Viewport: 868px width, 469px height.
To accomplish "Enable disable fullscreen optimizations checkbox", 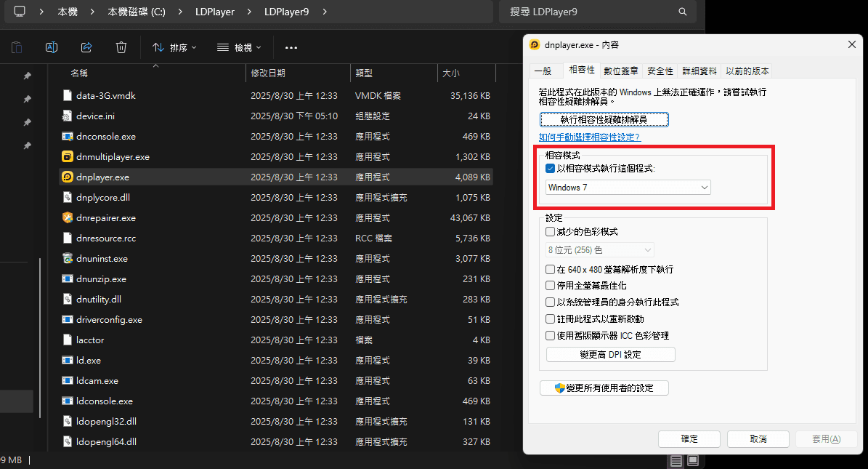I will [x=551, y=286].
